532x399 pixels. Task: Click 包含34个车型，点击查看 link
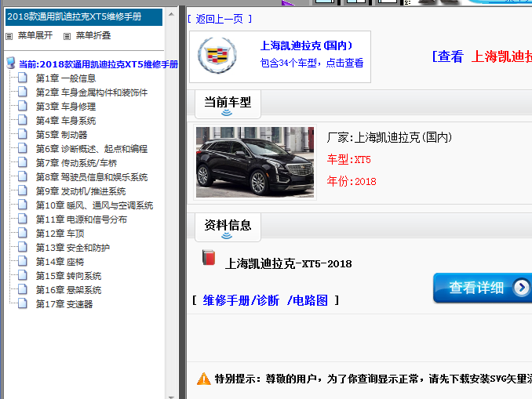pos(312,63)
